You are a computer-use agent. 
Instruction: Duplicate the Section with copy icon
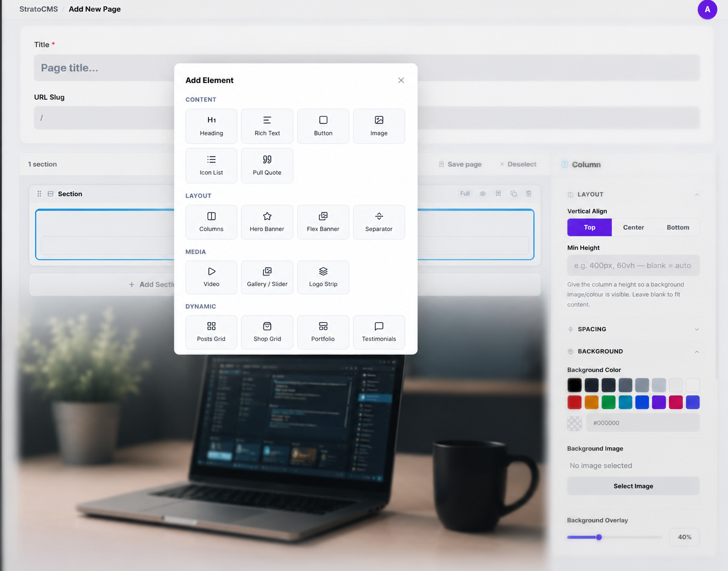[x=514, y=193]
